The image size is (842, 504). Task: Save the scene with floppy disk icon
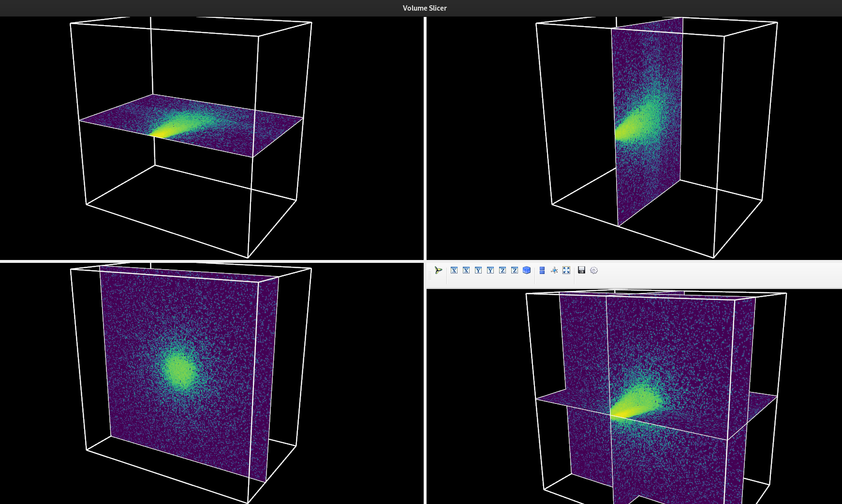(x=582, y=270)
